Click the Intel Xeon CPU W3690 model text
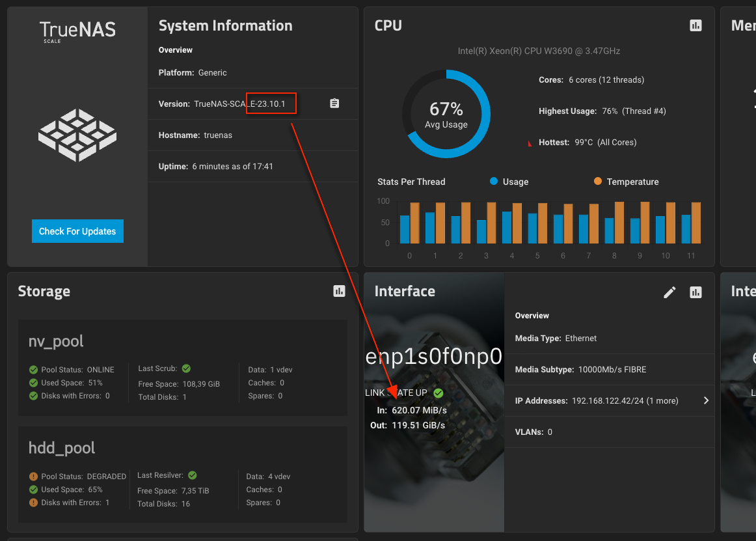The height and width of the screenshot is (541, 756). [539, 51]
